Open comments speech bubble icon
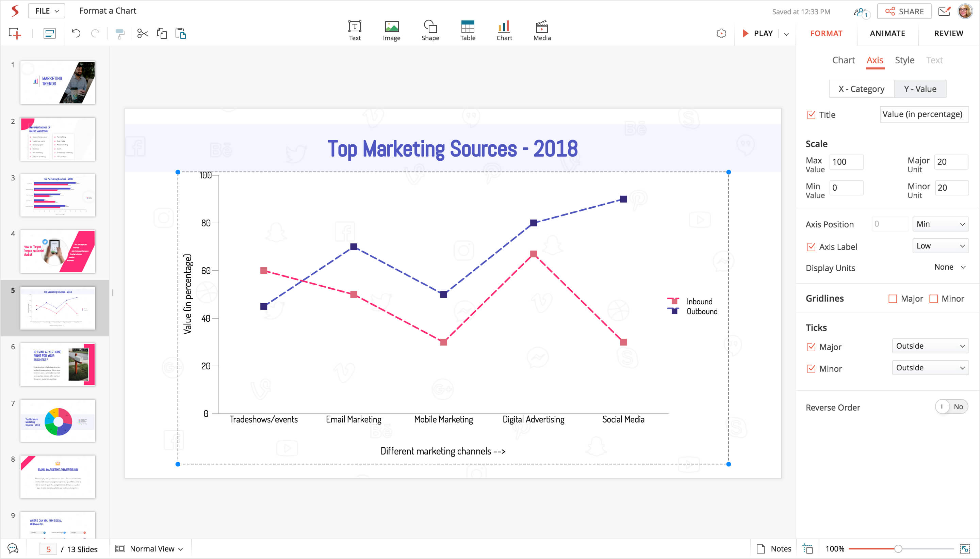 (x=13, y=549)
